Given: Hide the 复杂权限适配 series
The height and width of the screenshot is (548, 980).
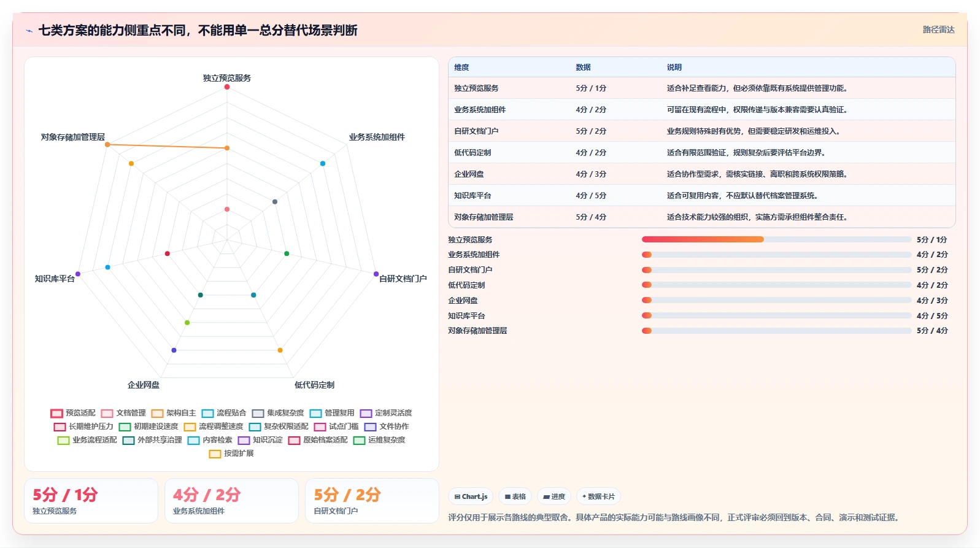Looking at the screenshot, I should 279,426.
